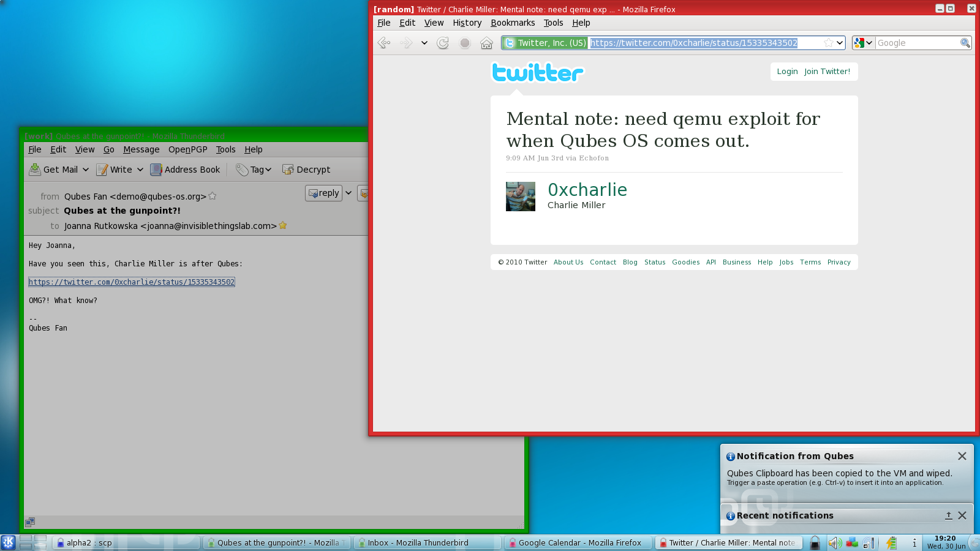Open the Home page using the house icon

pyautogui.click(x=486, y=43)
